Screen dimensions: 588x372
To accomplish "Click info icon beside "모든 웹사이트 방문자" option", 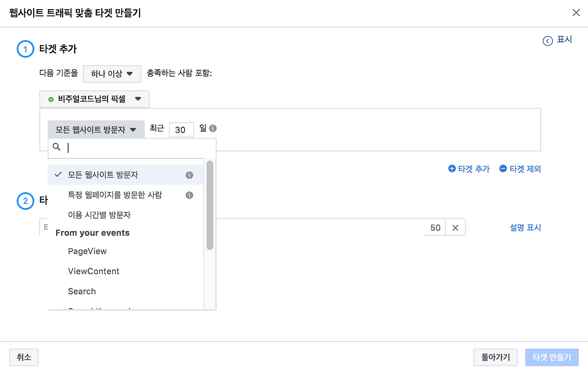I will coord(189,175).
